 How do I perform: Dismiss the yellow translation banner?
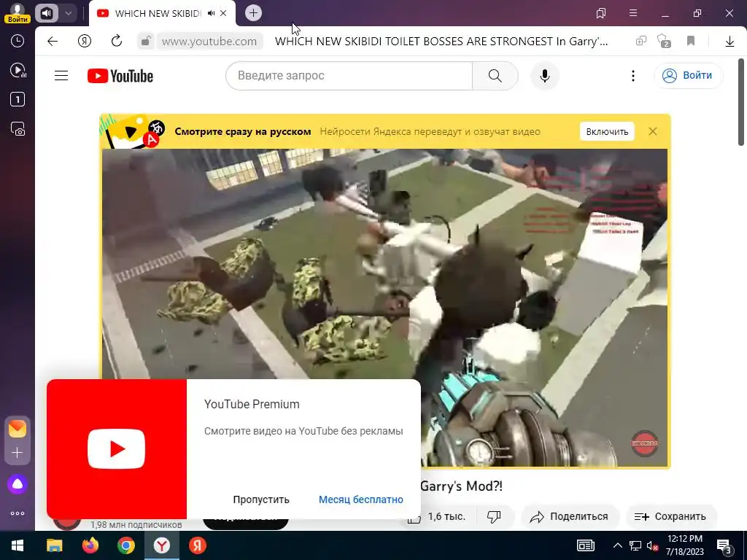pyautogui.click(x=653, y=131)
